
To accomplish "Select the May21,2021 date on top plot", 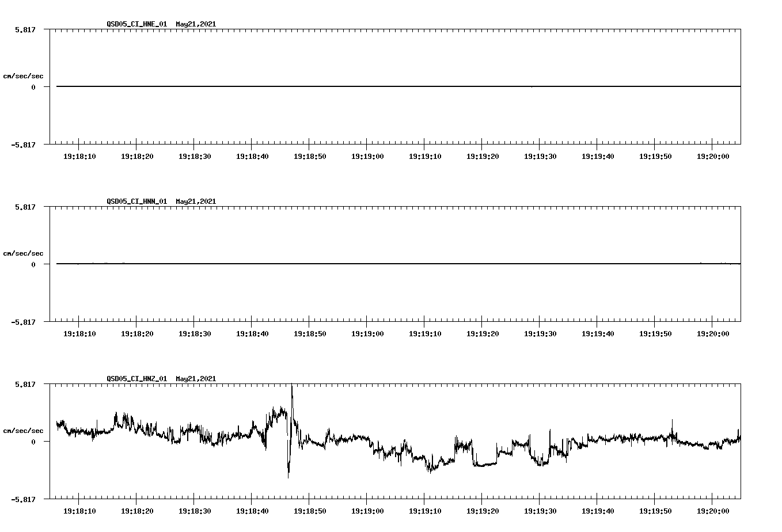I will tap(195, 25).
